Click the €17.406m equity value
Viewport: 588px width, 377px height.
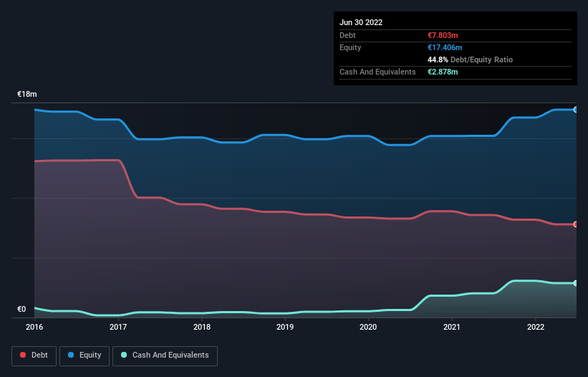(x=445, y=47)
